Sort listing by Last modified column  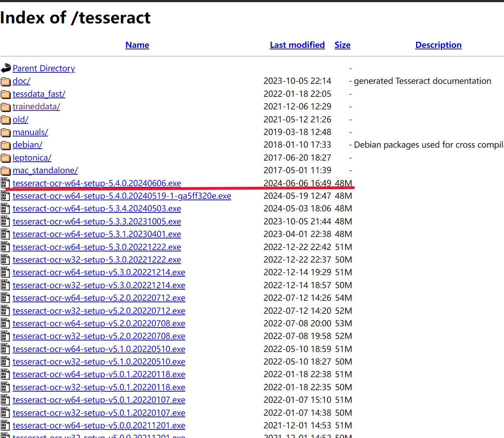(x=297, y=45)
